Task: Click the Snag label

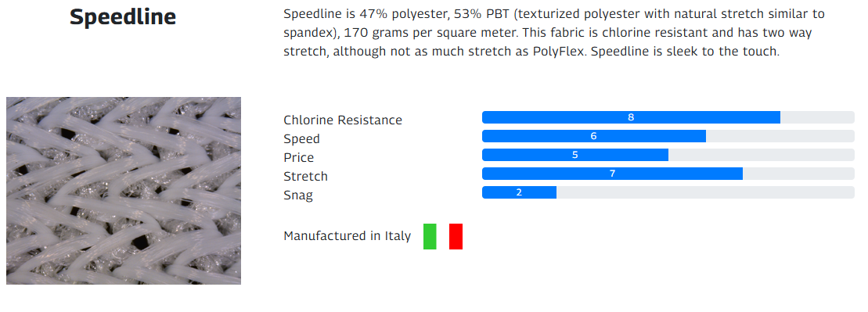Action: pyautogui.click(x=298, y=195)
